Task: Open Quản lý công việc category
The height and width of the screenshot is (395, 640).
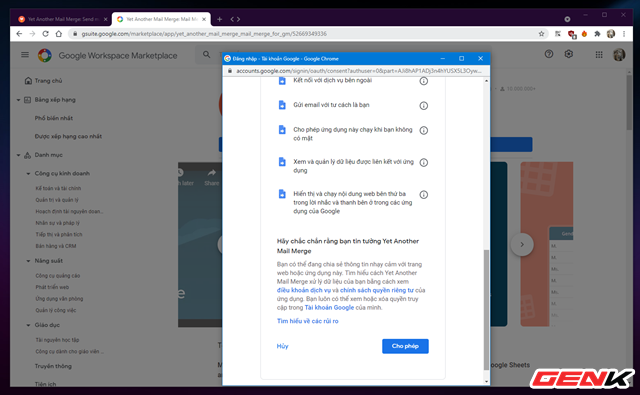Action: point(56,310)
